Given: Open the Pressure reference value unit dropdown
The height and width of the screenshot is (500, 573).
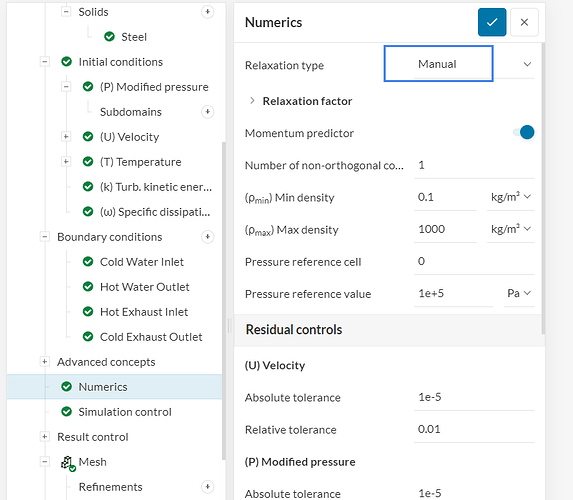Looking at the screenshot, I should click(519, 293).
